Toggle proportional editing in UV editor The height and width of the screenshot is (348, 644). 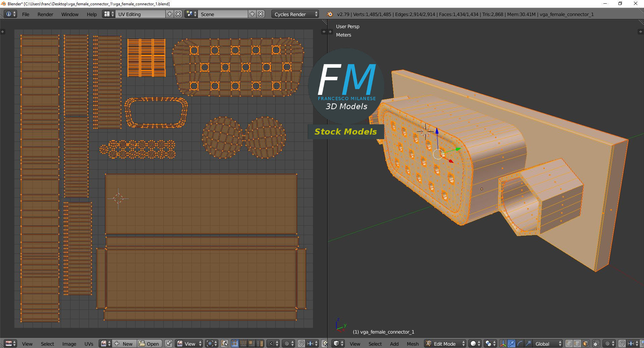click(288, 344)
